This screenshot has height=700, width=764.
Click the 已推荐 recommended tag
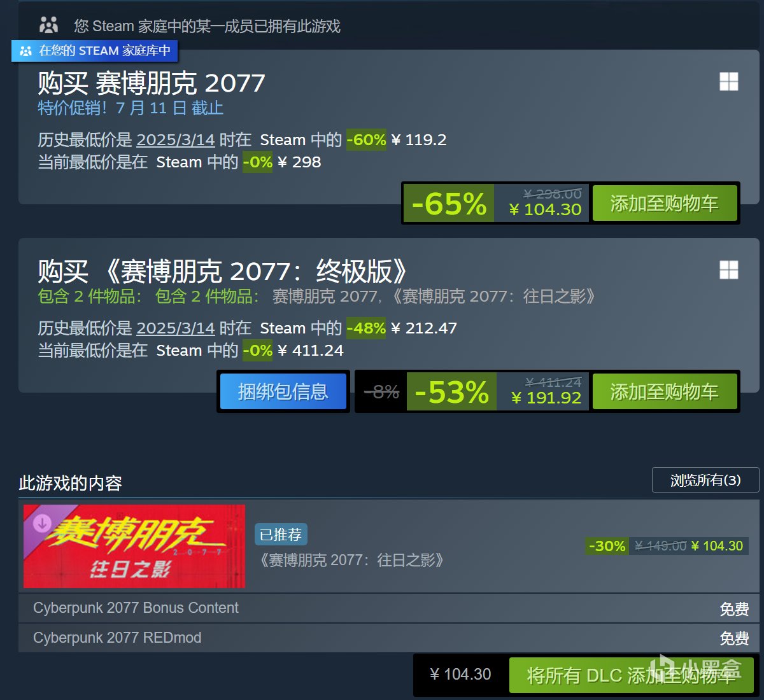point(281,535)
